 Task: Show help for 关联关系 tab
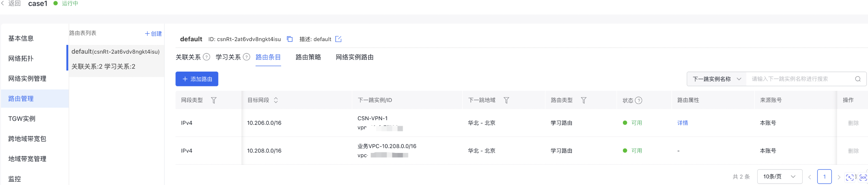[x=206, y=57]
